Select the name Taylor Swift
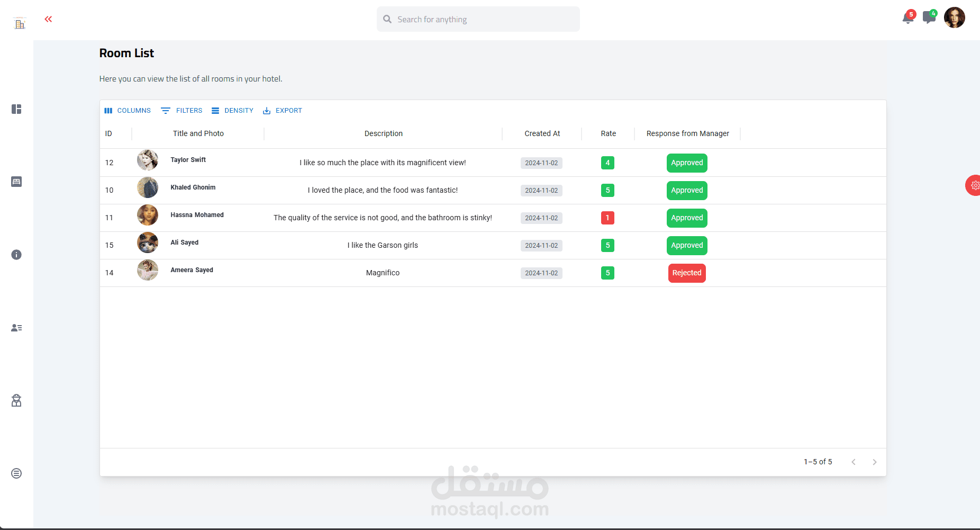The width and height of the screenshot is (980, 530). (x=188, y=160)
